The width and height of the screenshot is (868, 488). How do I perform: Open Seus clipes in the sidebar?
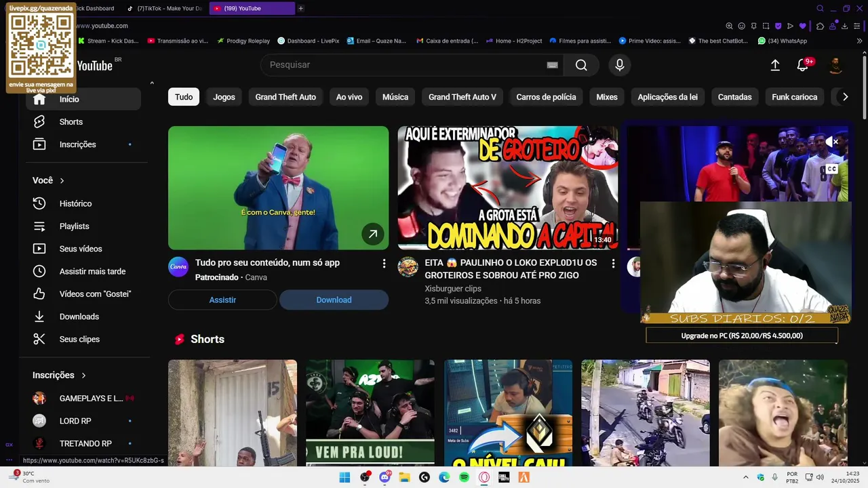(83, 339)
